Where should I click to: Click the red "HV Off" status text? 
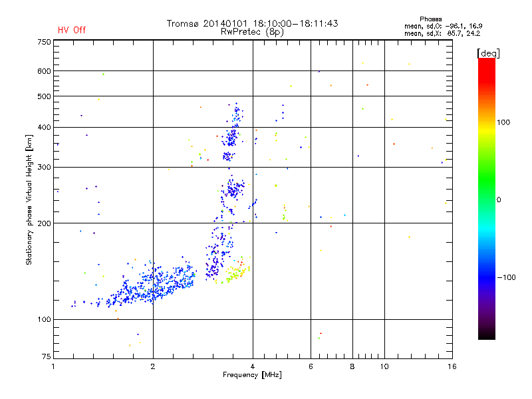[72, 30]
